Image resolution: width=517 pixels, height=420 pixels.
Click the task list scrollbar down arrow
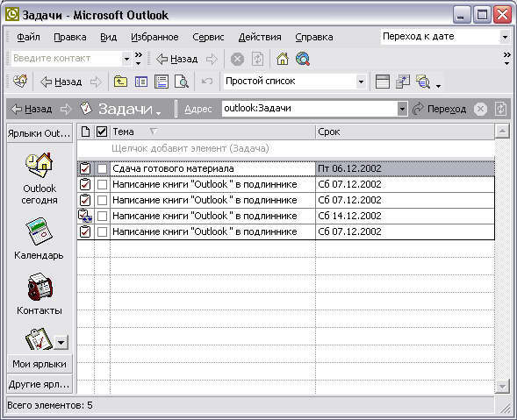[502, 386]
